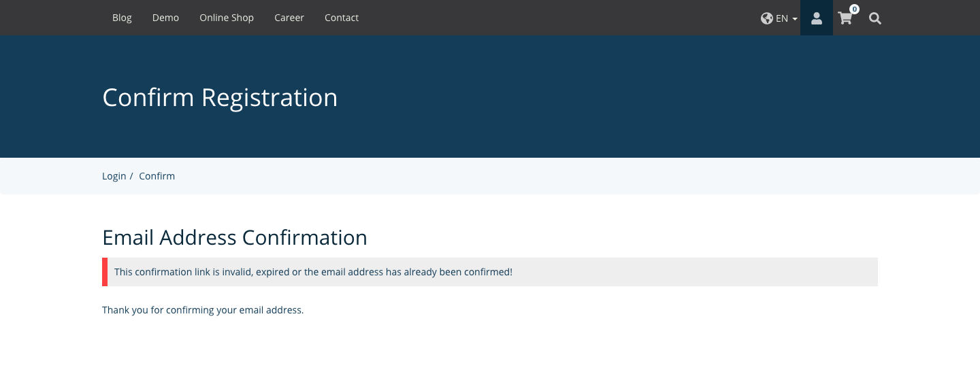Open the Blog menu item
The width and height of the screenshot is (980, 378).
[122, 18]
